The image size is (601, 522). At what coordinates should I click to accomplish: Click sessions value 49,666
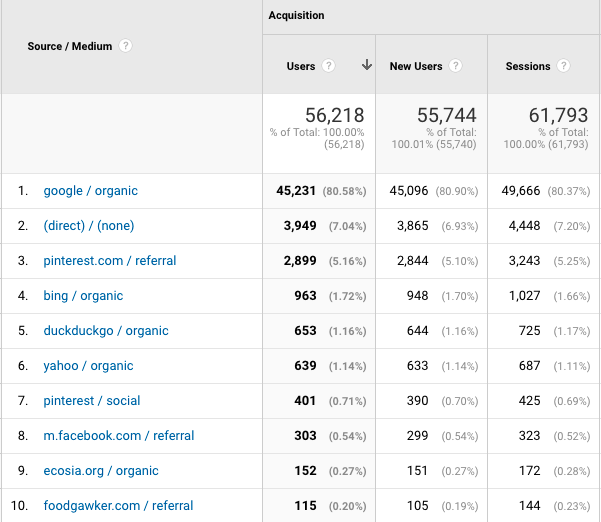[x=521, y=190]
